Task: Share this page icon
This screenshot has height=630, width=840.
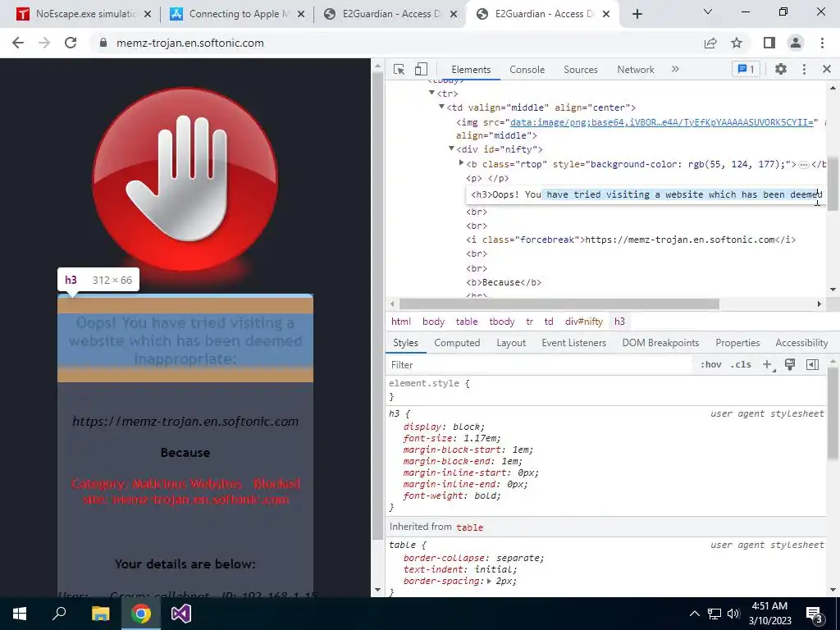Action: tap(710, 43)
